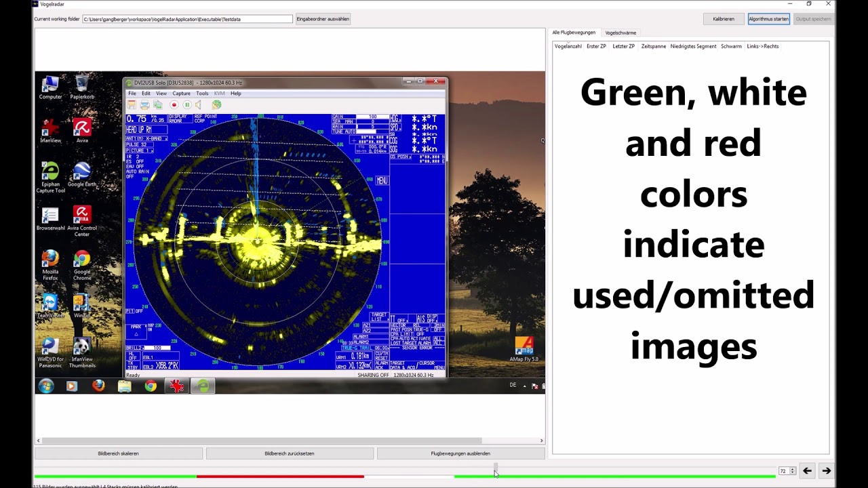Click the Algorithmus starten button
This screenshot has width=868, height=488.
point(769,19)
